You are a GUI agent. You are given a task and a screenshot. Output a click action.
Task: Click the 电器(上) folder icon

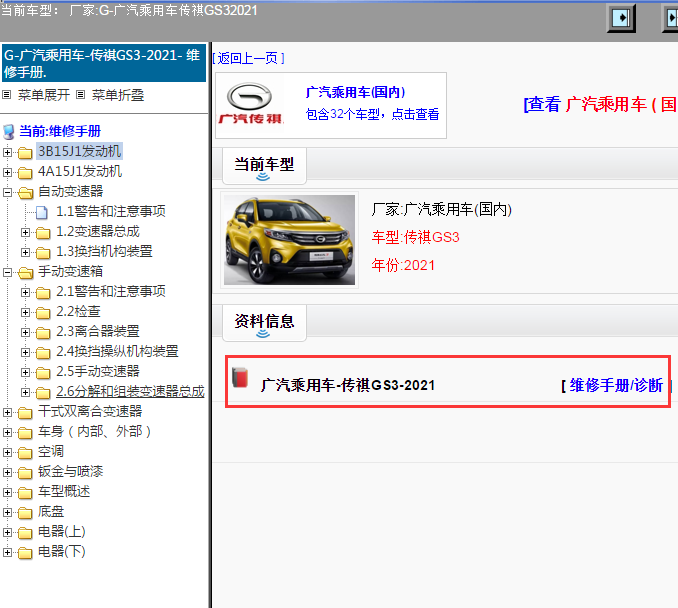pyautogui.click(x=25, y=532)
